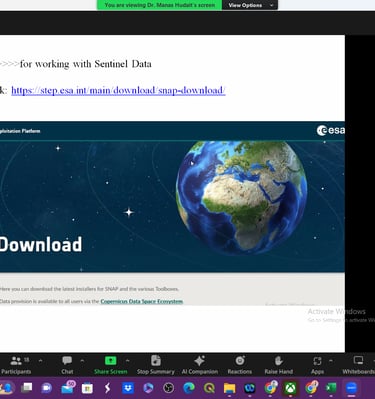375x399 pixels.
Task: Click the Raise Hand button
Action: point(279,365)
